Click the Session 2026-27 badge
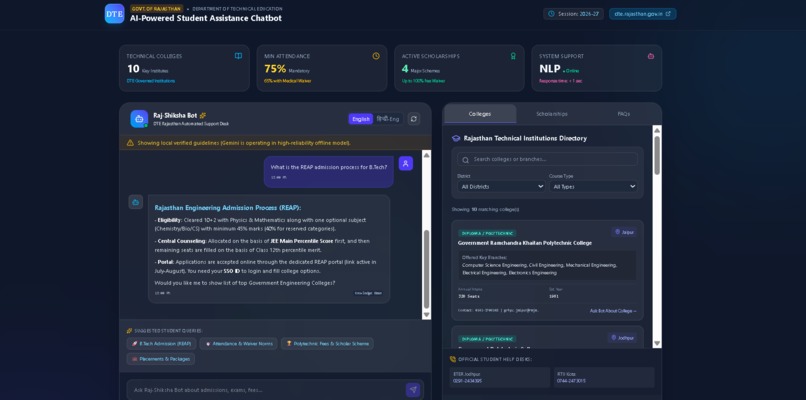Image resolution: width=806 pixels, height=400 pixels. pyautogui.click(x=574, y=14)
